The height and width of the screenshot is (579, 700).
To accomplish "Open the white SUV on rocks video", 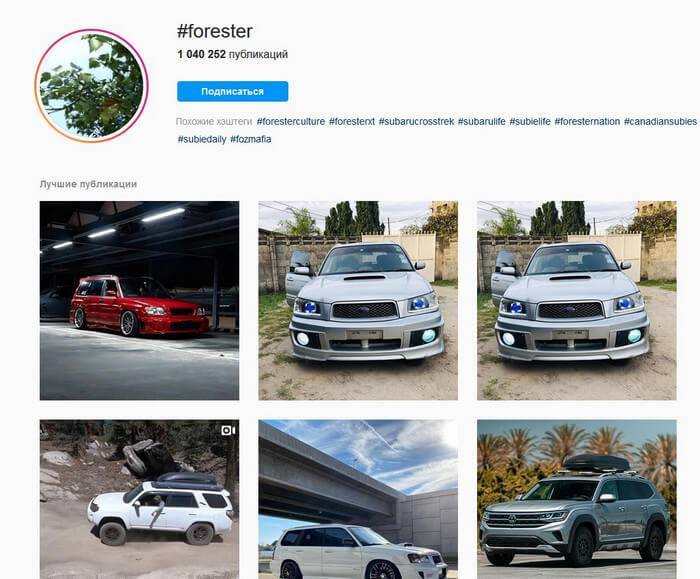I will click(x=139, y=499).
